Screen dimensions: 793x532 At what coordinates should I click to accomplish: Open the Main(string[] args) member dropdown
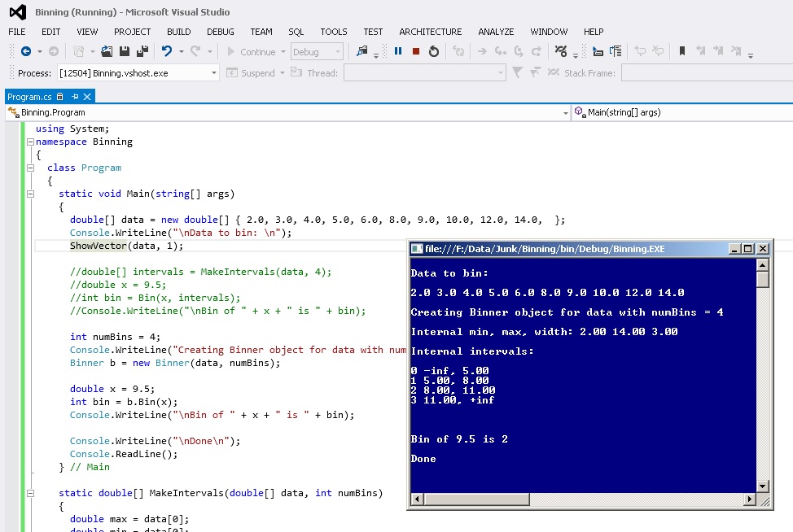point(677,113)
